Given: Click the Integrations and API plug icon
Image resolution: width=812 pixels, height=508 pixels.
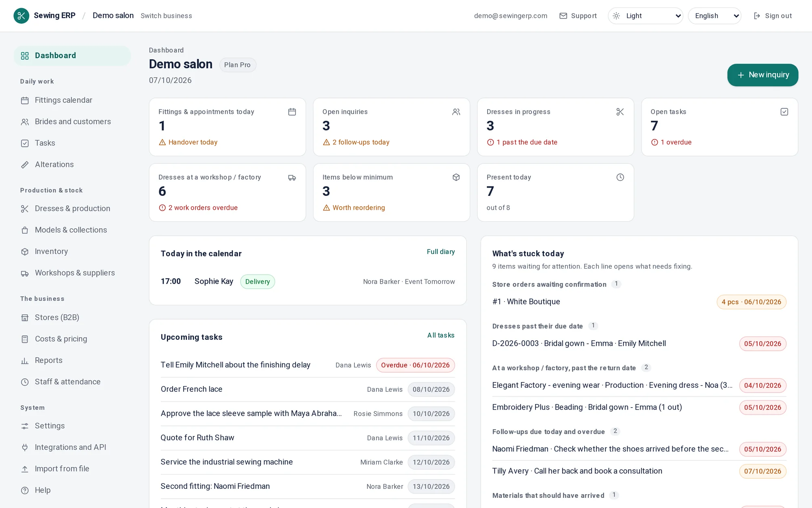Looking at the screenshot, I should pyautogui.click(x=25, y=447).
